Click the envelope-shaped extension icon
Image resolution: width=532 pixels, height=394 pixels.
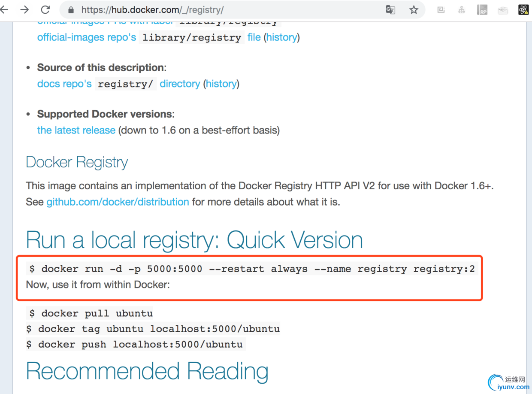[503, 10]
